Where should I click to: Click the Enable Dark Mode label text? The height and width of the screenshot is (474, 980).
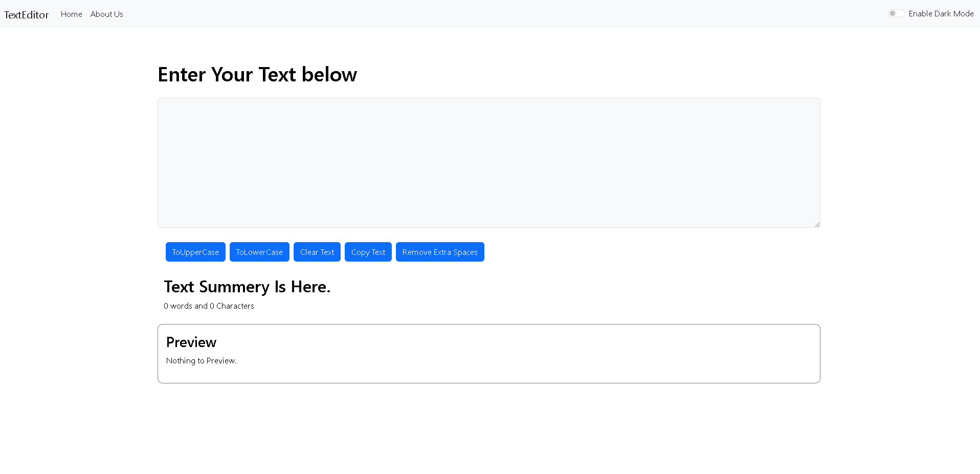coord(941,14)
